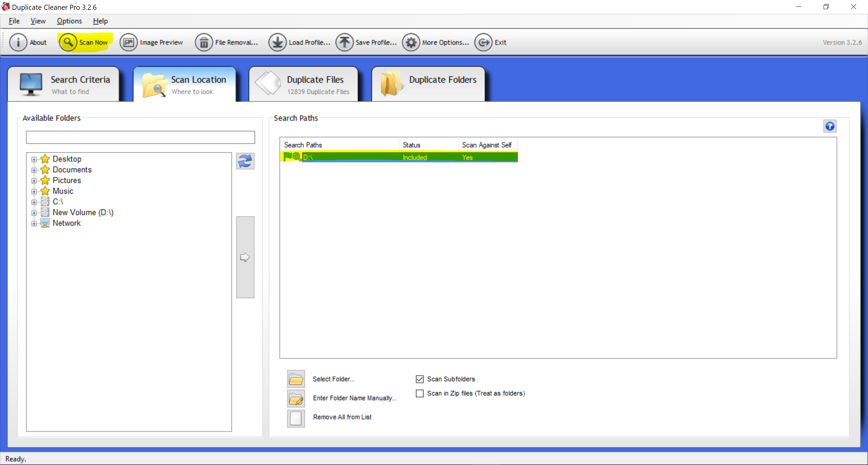Expand the Network tree node
Image resolution: width=868 pixels, height=465 pixels.
tap(34, 224)
